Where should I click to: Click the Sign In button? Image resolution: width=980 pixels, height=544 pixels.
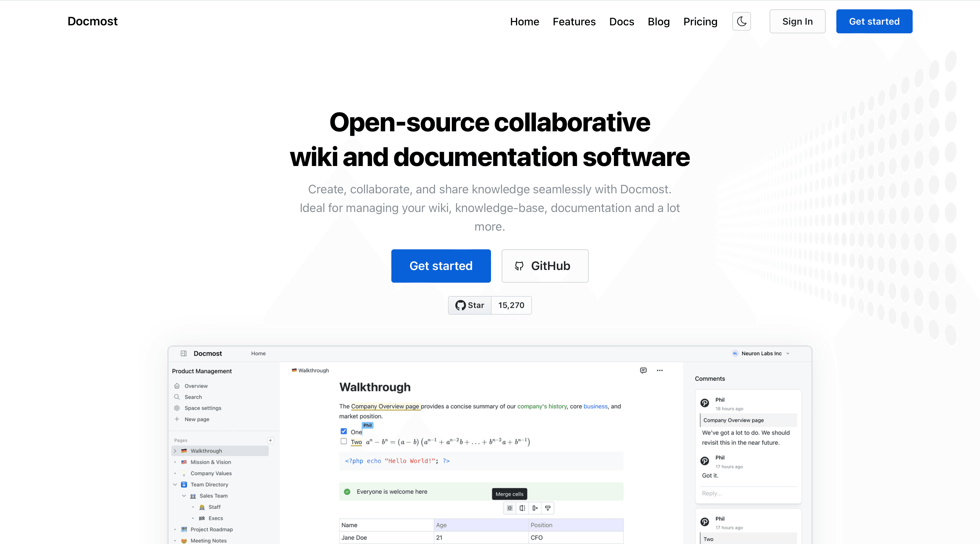coord(797,21)
